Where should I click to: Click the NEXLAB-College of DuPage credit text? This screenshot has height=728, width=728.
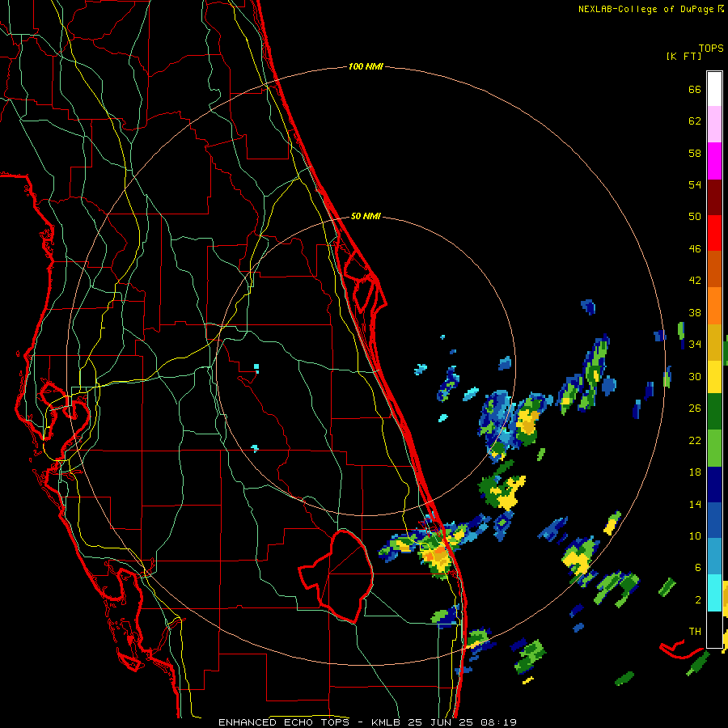click(x=650, y=9)
